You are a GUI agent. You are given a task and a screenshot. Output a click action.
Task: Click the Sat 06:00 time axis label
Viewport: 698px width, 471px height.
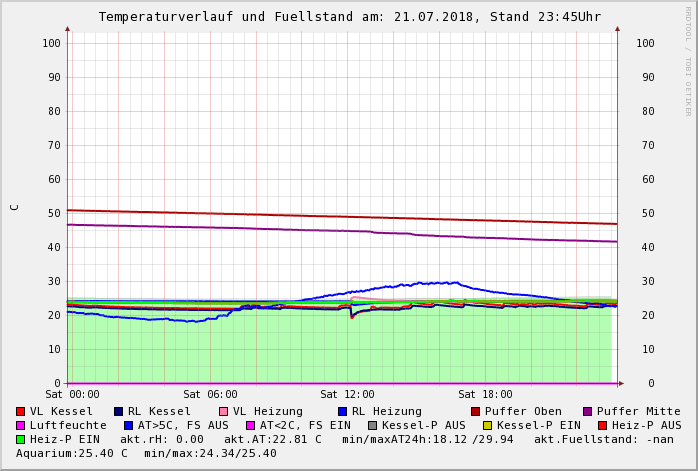(x=210, y=394)
